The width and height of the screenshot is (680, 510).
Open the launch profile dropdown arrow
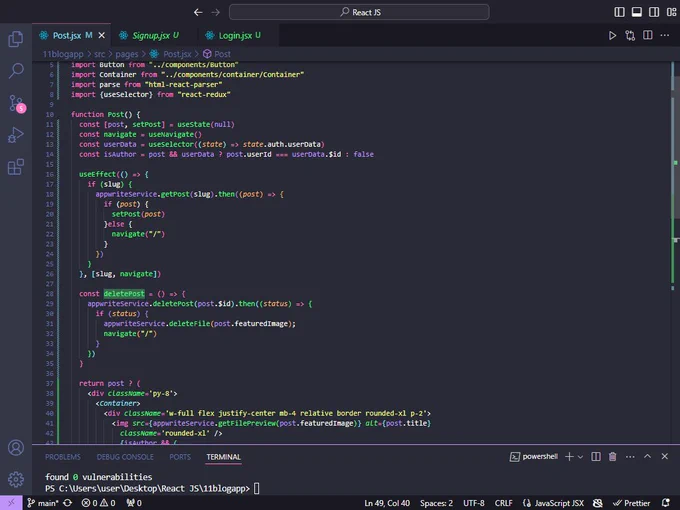(x=580, y=457)
